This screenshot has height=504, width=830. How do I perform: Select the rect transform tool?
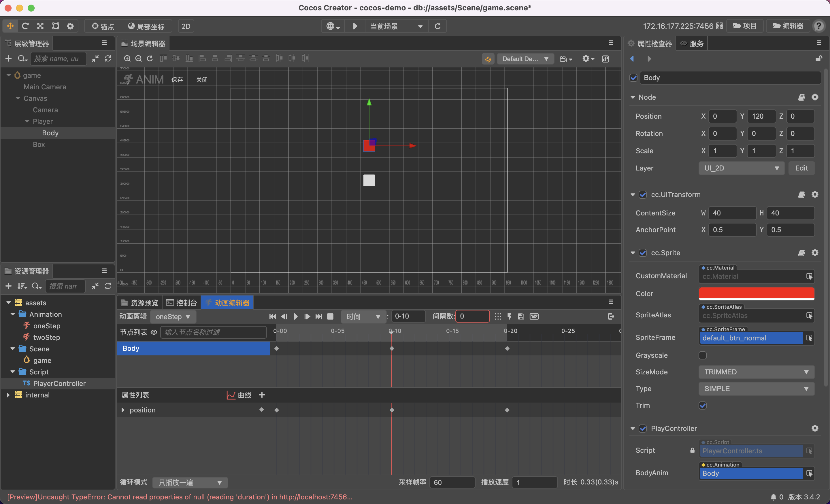[x=55, y=26]
